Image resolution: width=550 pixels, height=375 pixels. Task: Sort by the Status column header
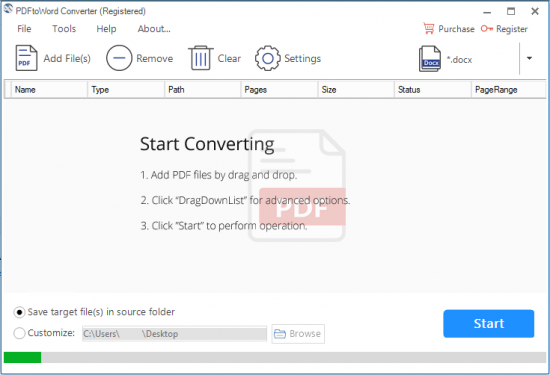(x=433, y=89)
